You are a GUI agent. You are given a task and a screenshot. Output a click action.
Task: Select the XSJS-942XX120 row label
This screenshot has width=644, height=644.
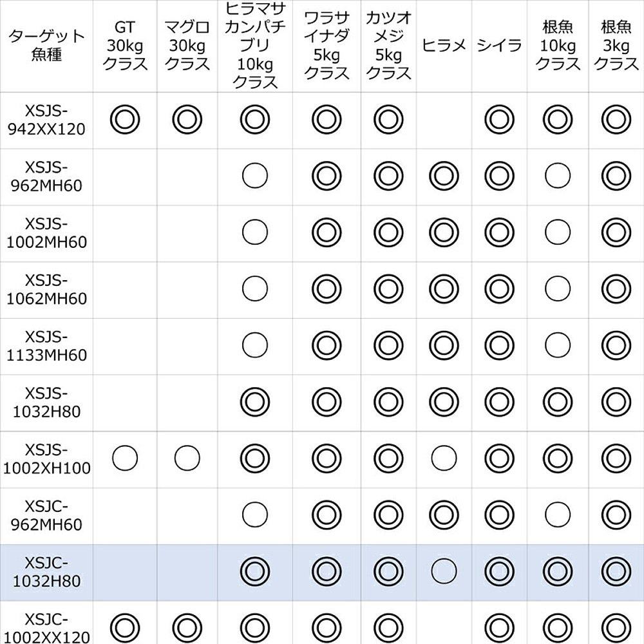[x=46, y=119]
